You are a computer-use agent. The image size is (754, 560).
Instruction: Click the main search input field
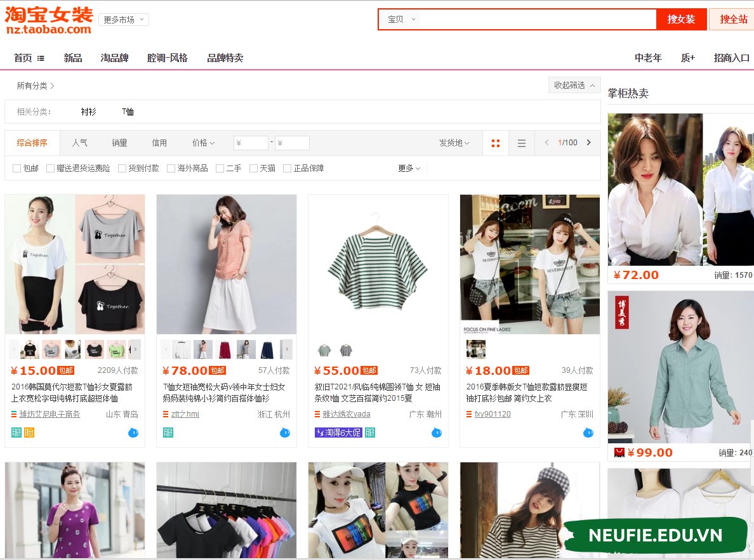[538, 20]
